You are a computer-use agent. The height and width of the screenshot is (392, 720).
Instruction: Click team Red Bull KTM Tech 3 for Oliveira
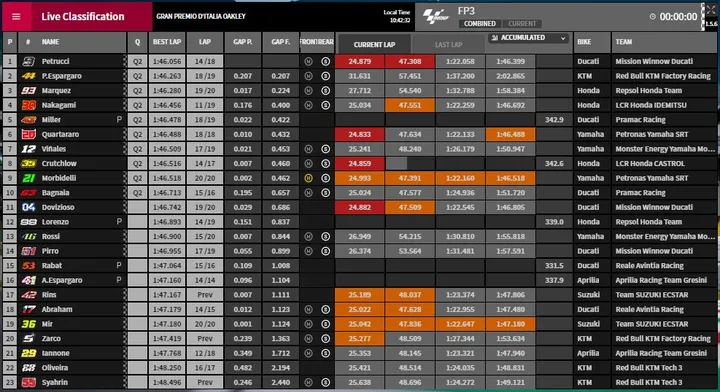coord(649,368)
